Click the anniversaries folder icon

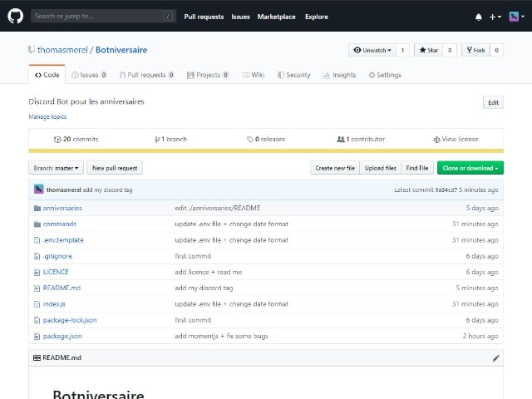click(x=37, y=208)
